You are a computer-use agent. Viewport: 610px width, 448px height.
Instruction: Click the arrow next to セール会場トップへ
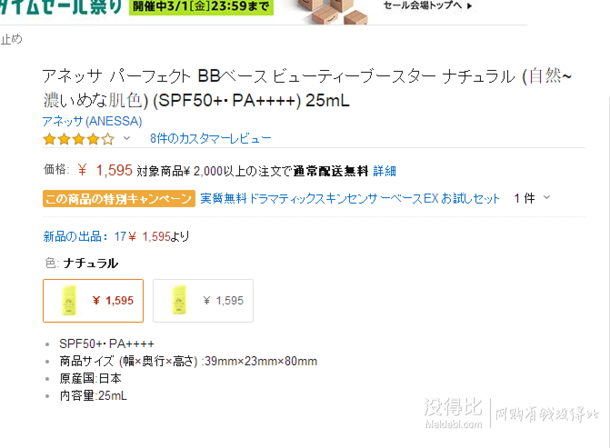point(470,6)
